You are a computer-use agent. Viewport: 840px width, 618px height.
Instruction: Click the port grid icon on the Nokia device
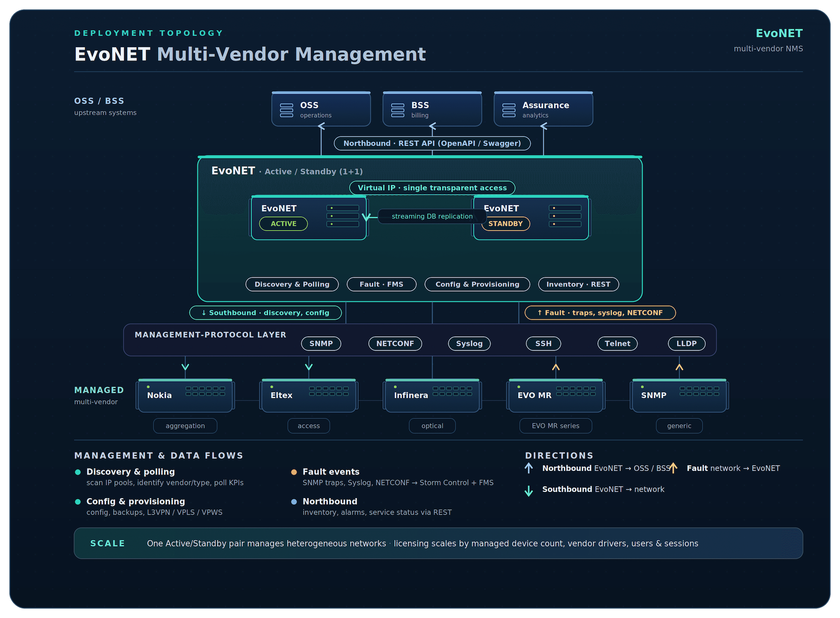(205, 391)
